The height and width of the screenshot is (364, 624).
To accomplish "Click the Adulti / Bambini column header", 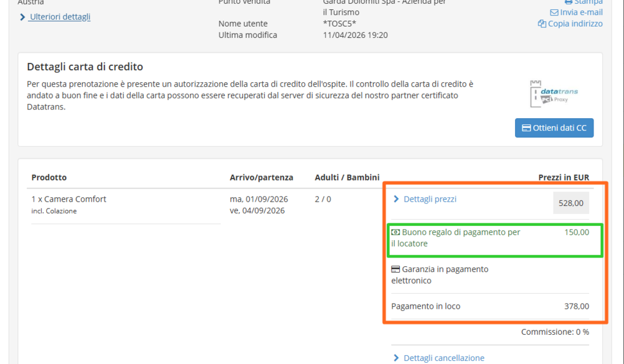I will [x=347, y=177].
